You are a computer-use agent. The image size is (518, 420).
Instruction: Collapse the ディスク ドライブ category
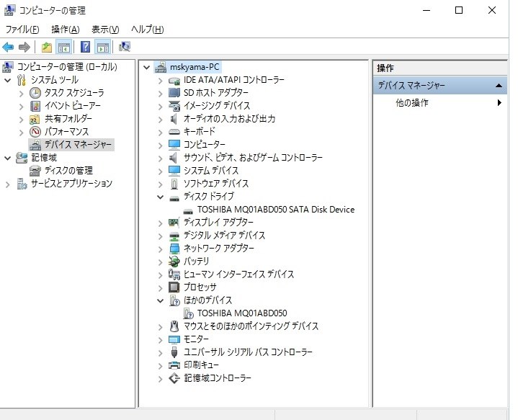pyautogui.click(x=160, y=197)
